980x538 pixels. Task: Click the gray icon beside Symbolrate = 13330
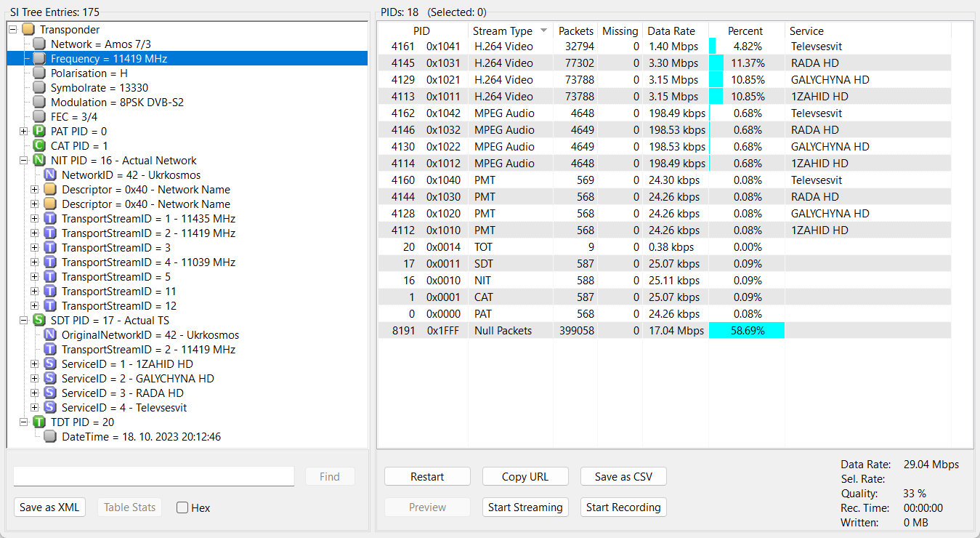(39, 88)
